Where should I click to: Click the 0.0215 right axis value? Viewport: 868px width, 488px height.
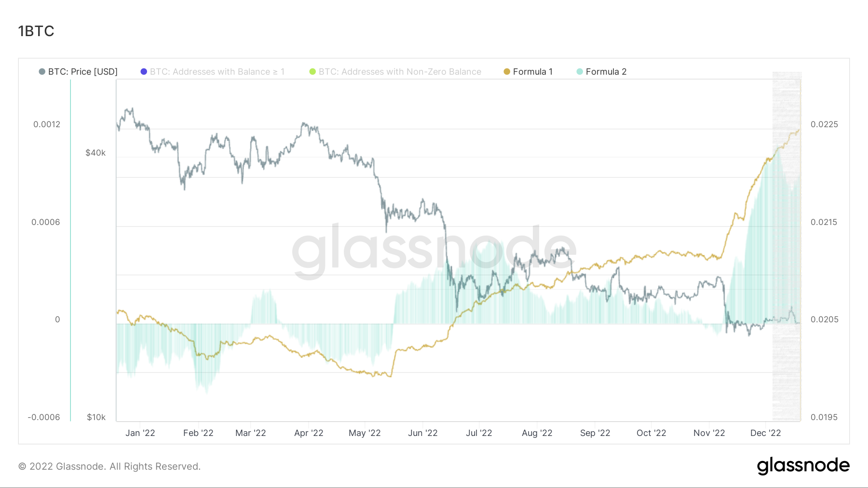coord(824,222)
